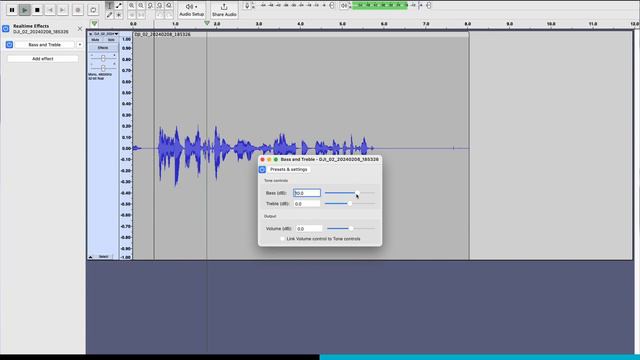
Task: Select the Selection (I-beam) tool
Action: (x=109, y=5)
